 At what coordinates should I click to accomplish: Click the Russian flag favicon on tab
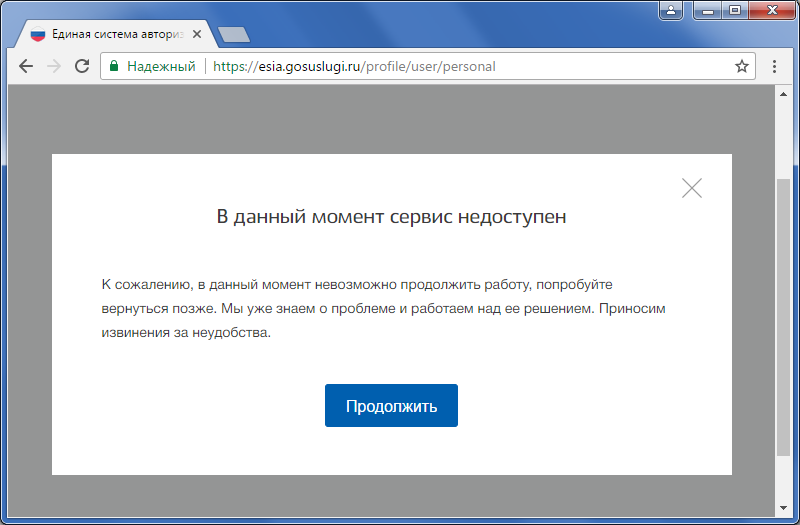coord(38,34)
